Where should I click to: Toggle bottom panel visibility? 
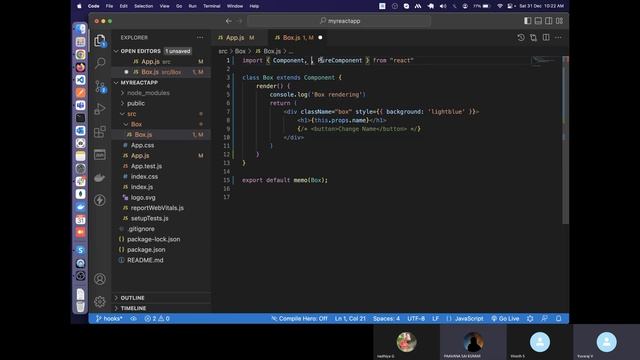538,21
